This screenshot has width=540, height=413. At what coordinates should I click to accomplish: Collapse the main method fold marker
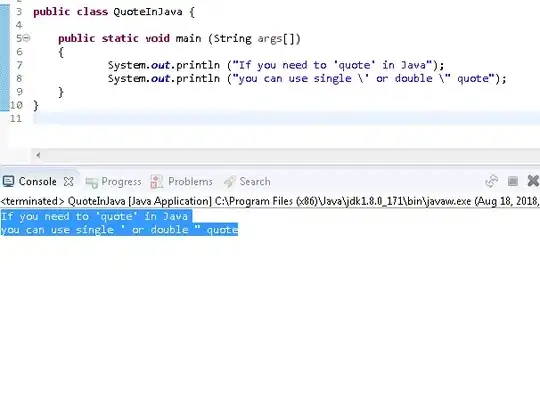(27, 38)
